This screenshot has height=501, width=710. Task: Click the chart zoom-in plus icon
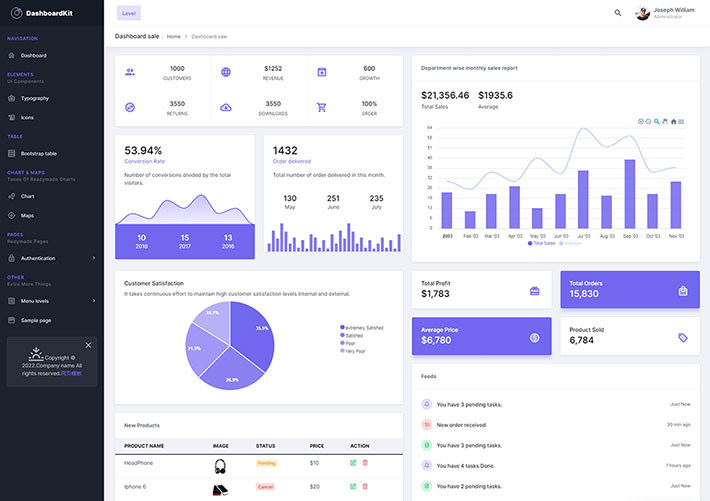pyautogui.click(x=641, y=121)
